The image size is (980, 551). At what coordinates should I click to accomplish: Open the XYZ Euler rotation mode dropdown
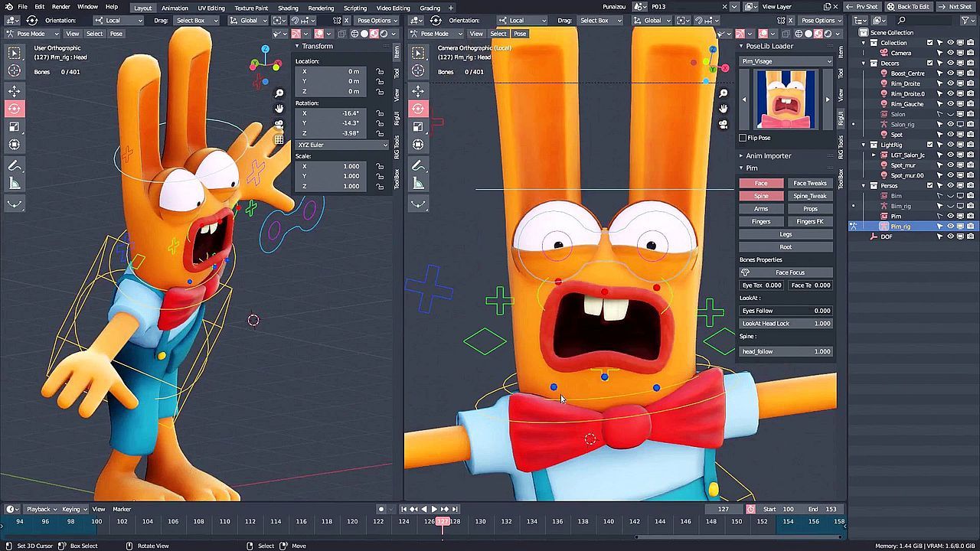342,145
